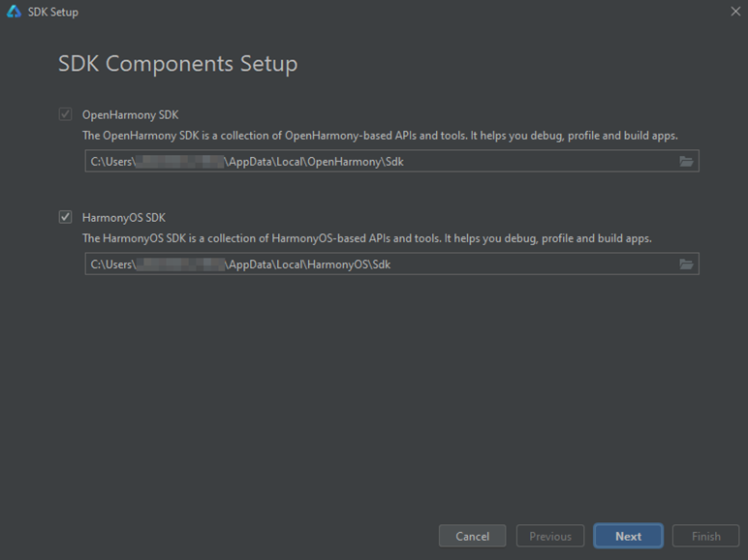The width and height of the screenshot is (748, 560).
Task: Click the HarmonyOS SDK path field
Action: point(391,264)
